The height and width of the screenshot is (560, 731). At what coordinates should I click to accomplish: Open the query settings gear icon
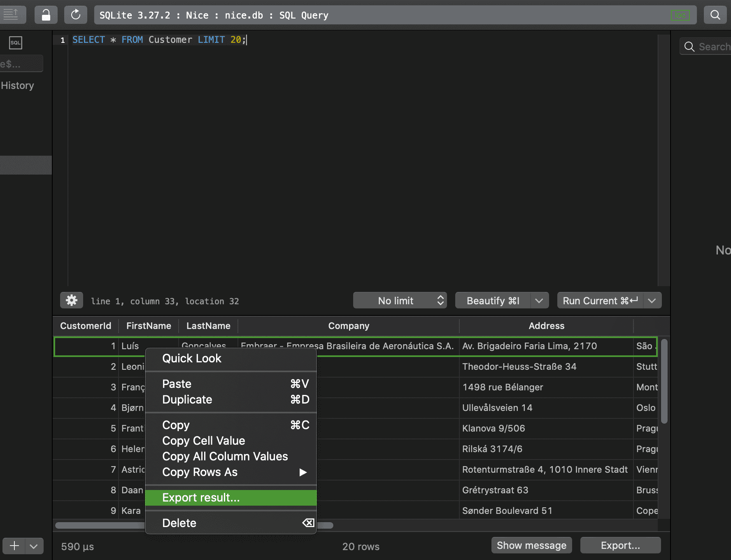tap(72, 300)
